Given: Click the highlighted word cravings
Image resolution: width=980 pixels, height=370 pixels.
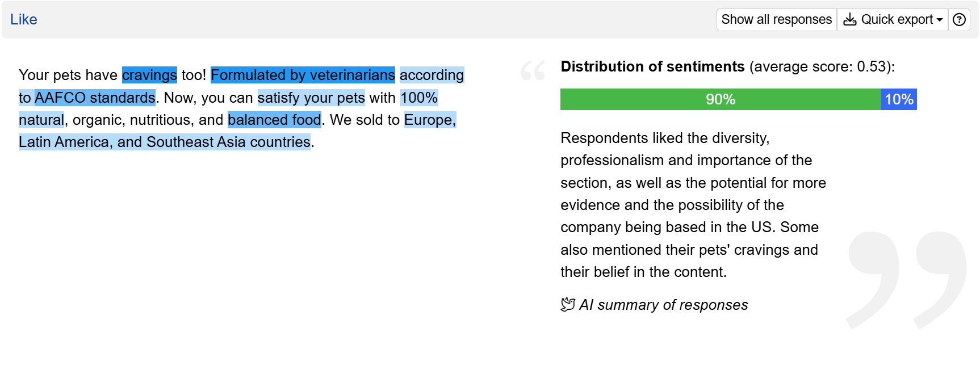Looking at the screenshot, I should tap(150, 75).
